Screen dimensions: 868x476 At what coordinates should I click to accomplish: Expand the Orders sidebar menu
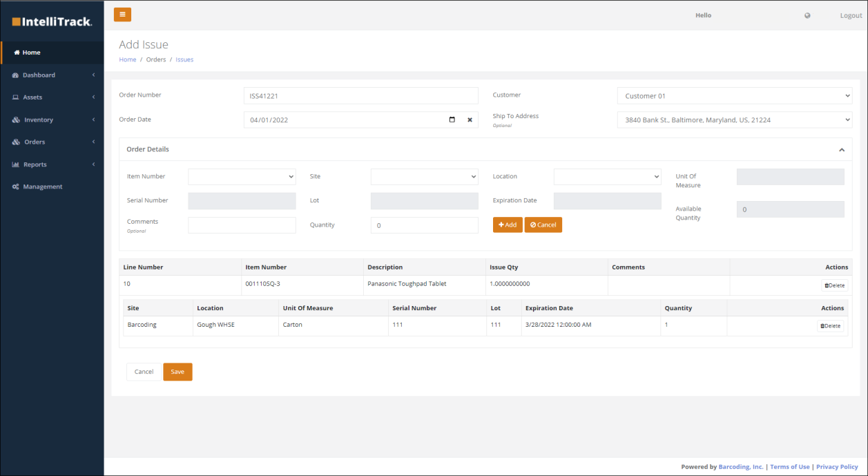tap(52, 142)
